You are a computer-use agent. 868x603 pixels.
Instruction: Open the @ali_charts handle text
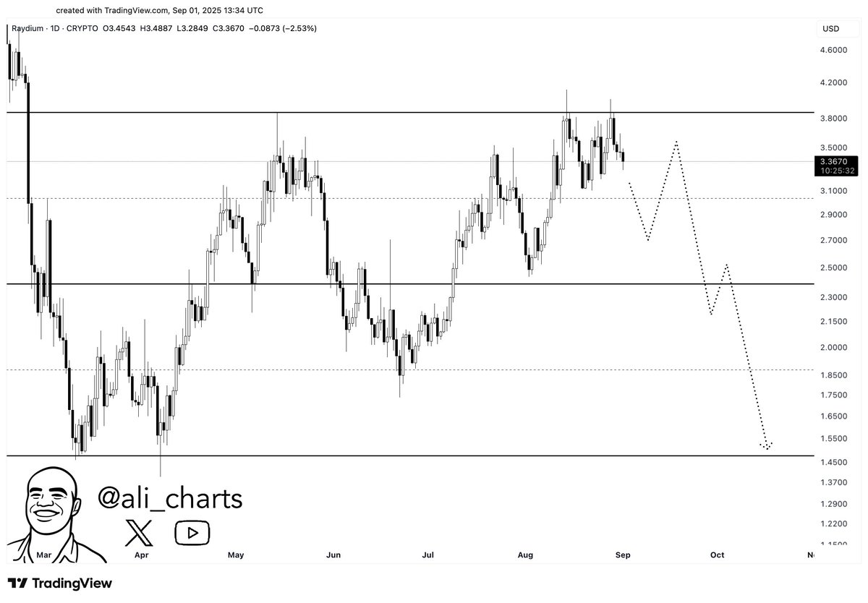click(x=171, y=498)
